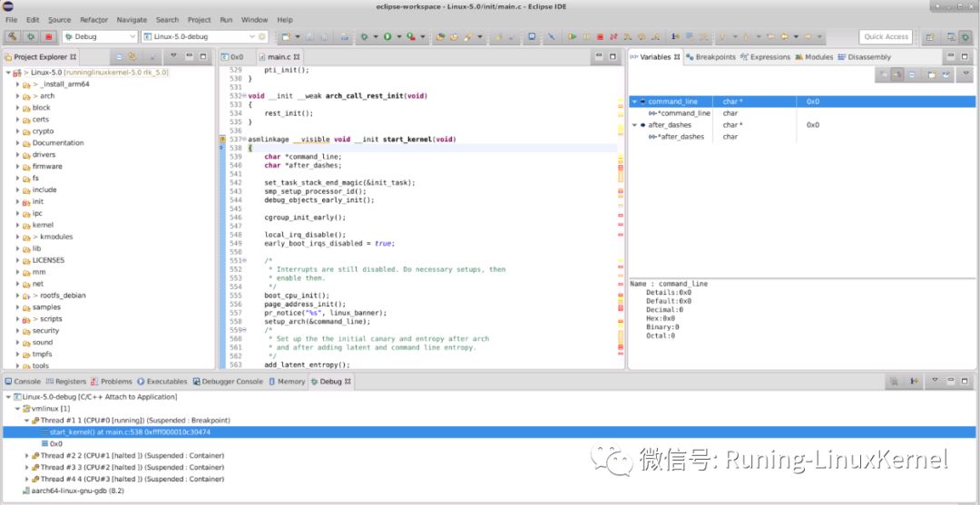Switch to the Breakpoints tab
The width and height of the screenshot is (980, 505).
point(711,57)
